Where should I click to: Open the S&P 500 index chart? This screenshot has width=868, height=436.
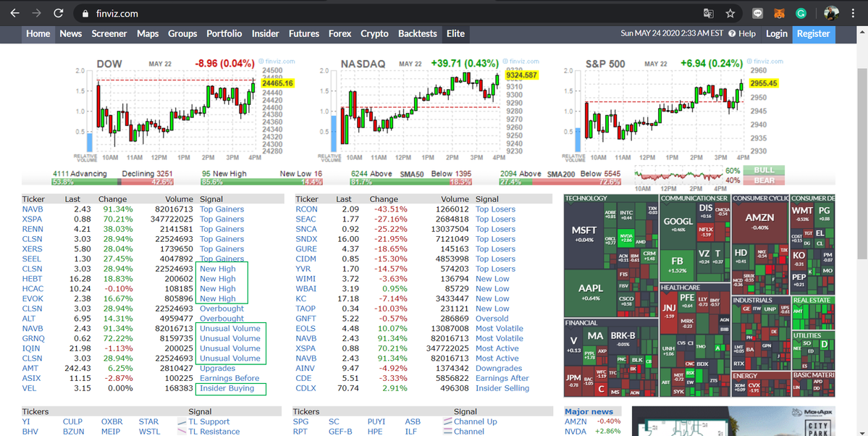pyautogui.click(x=673, y=109)
